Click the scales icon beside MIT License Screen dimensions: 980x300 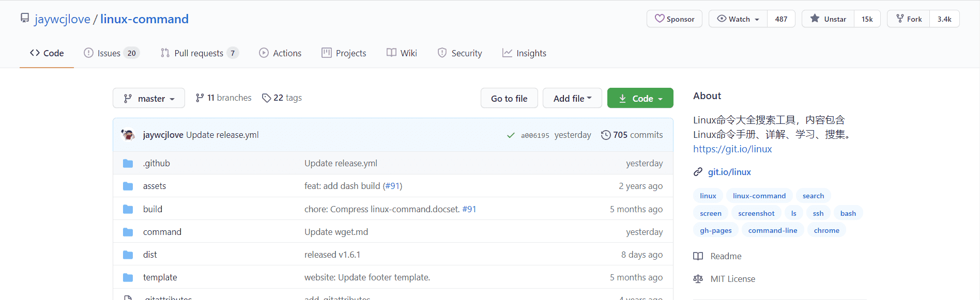click(698, 279)
